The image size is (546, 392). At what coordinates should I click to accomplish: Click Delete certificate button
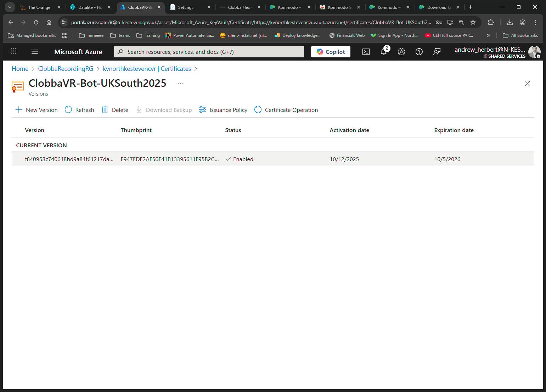point(115,110)
